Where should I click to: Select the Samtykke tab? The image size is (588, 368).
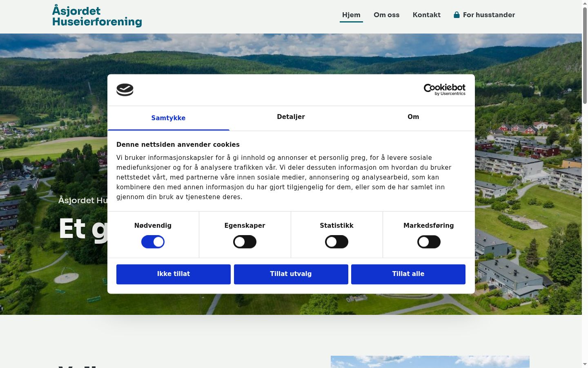(168, 118)
